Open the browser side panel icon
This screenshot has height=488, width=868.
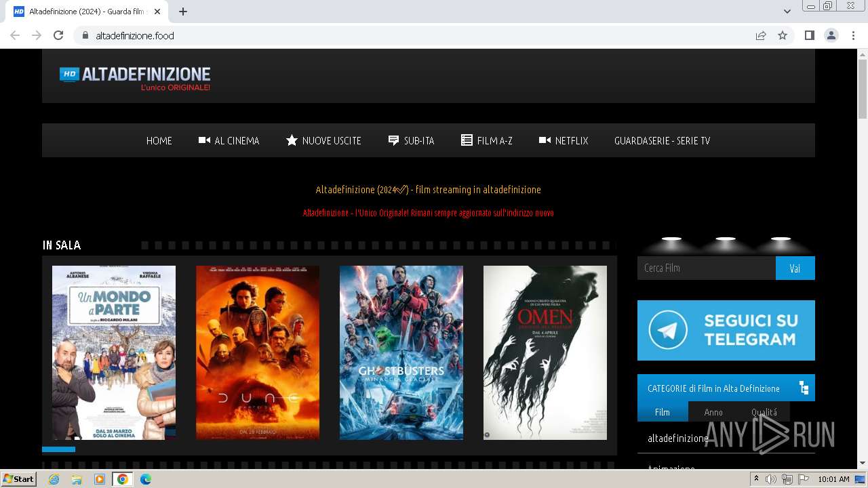click(809, 35)
